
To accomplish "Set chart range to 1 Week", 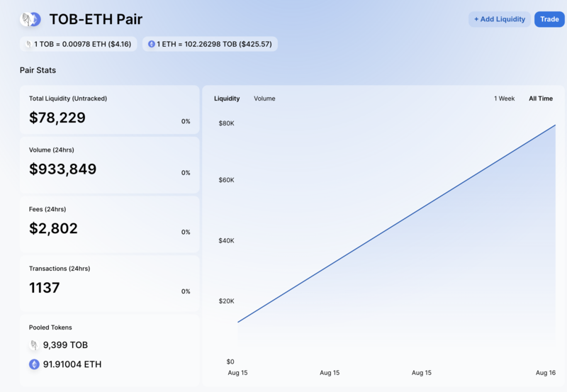I will pos(505,99).
